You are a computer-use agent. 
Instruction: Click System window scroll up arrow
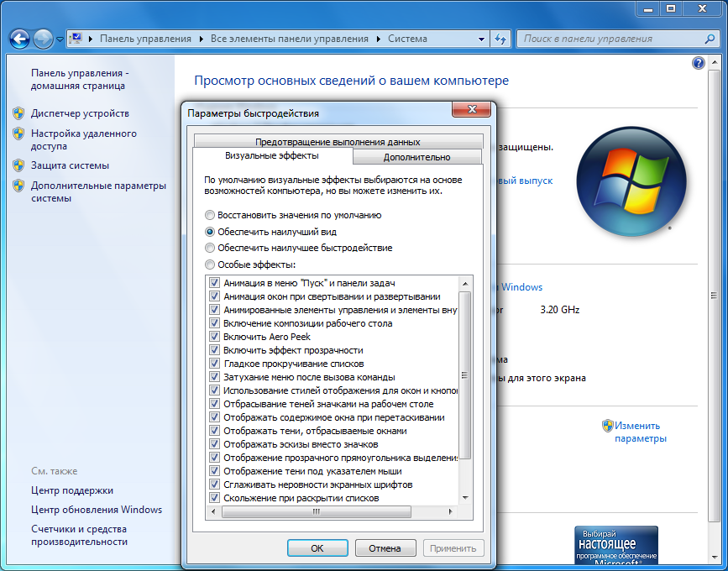click(714, 63)
